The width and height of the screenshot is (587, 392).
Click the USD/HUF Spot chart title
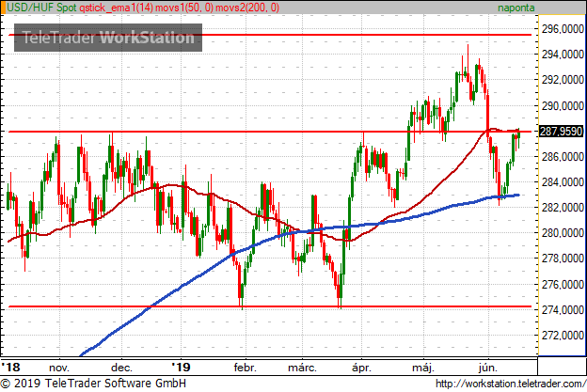coord(41,8)
